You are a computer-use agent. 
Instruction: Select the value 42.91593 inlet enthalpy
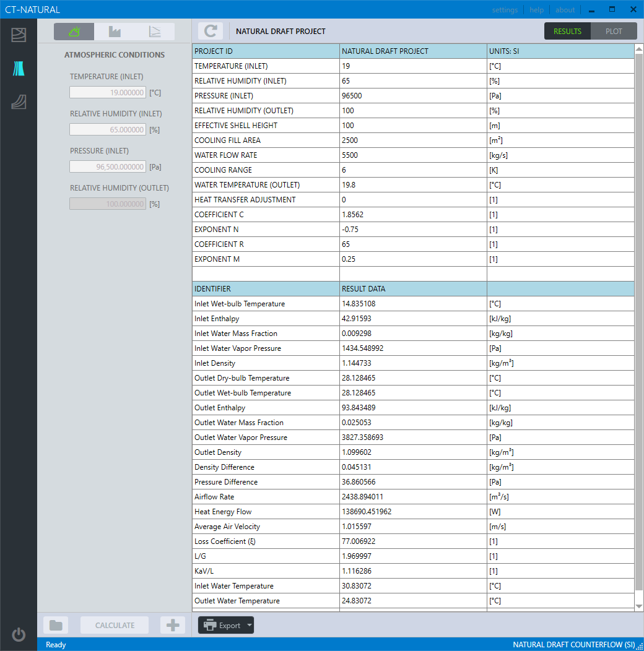(x=357, y=319)
